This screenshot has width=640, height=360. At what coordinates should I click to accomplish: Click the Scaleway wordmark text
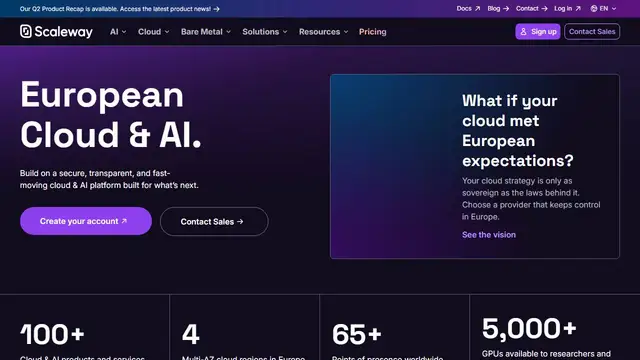tap(63, 31)
